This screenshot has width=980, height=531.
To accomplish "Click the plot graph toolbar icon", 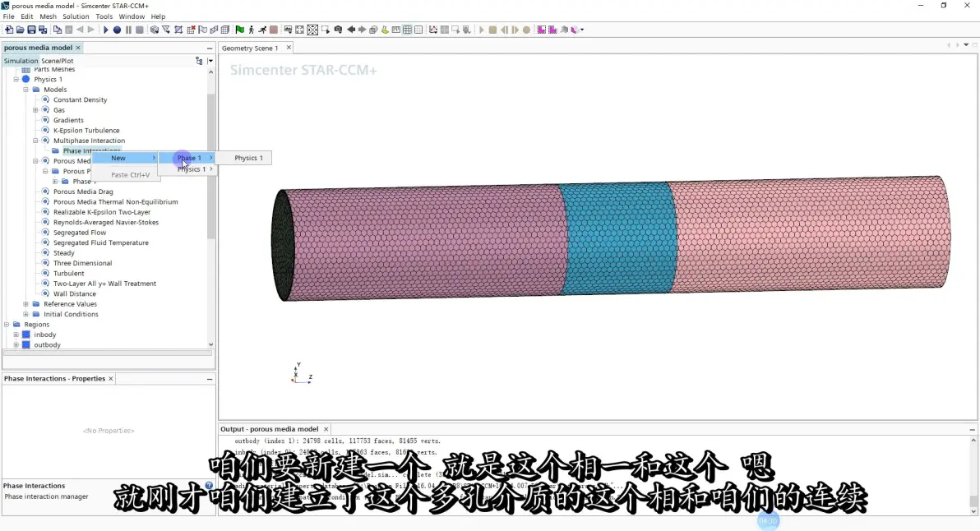I will [x=432, y=30].
